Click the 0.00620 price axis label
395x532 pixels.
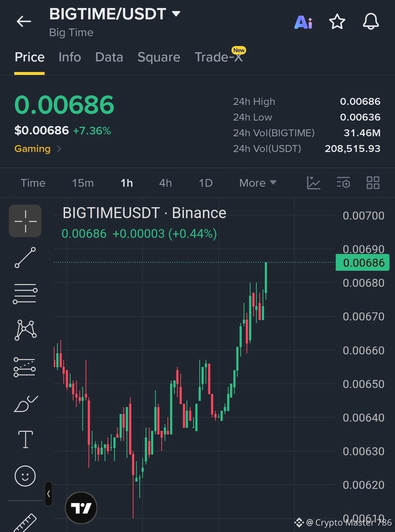[x=364, y=485]
